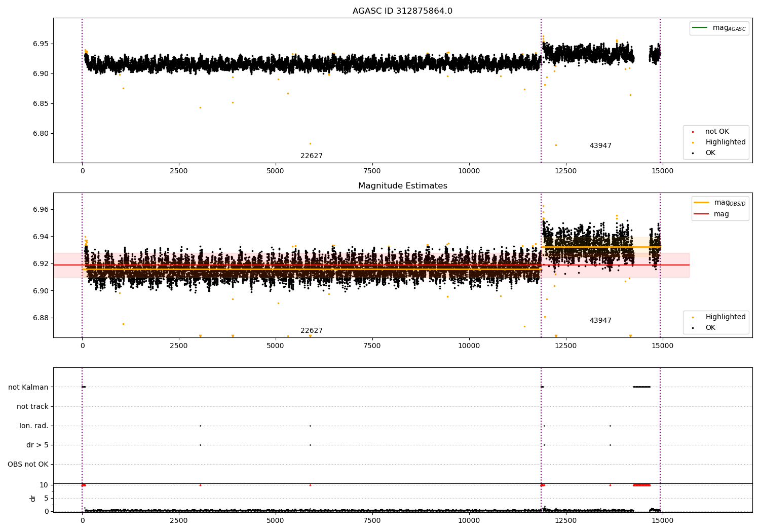Click the red run of dr=10 markers near 14500
760x532 pixels.
tap(641, 485)
